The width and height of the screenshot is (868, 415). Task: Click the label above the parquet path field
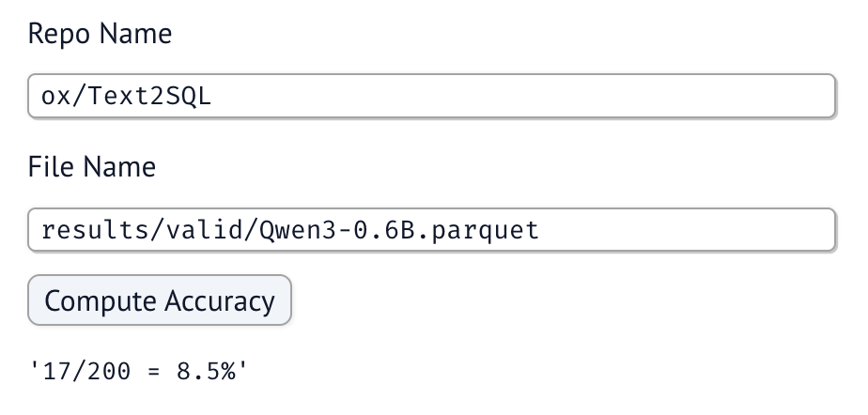coord(92,166)
